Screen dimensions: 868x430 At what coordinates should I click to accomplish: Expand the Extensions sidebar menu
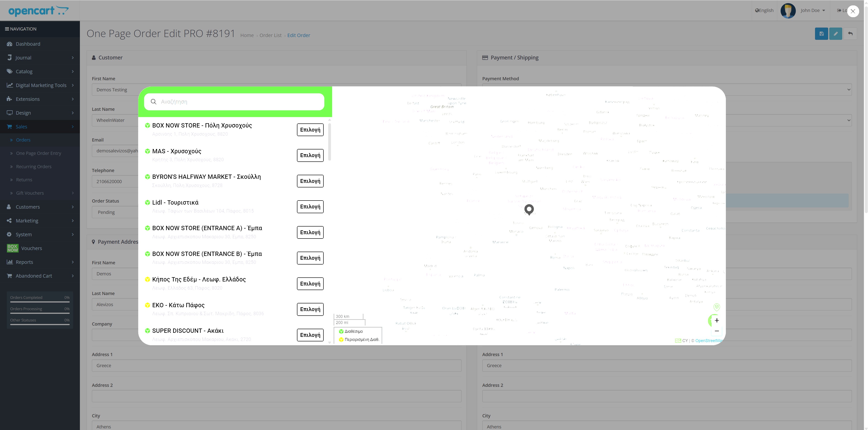click(x=40, y=99)
